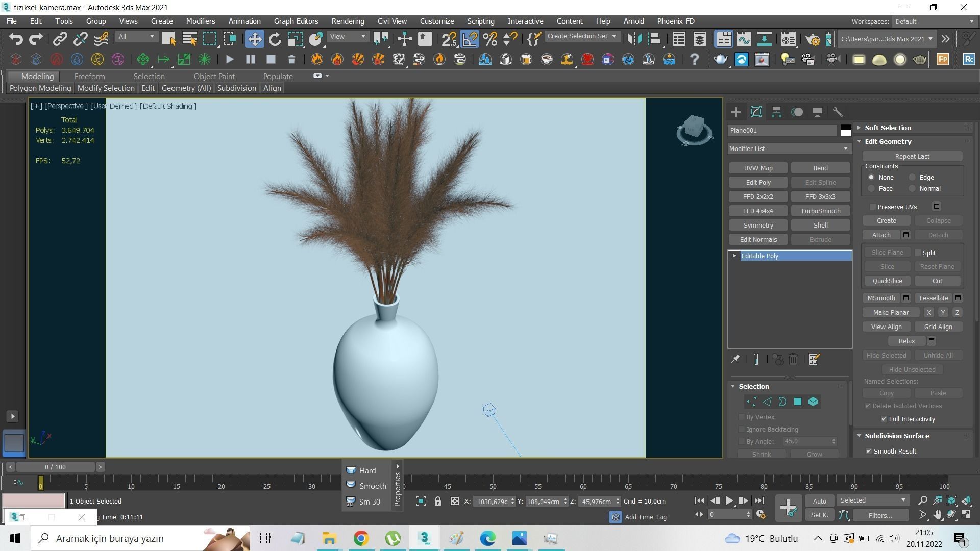980x551 pixels.
Task: Click the Repeat Last button
Action: (912, 156)
